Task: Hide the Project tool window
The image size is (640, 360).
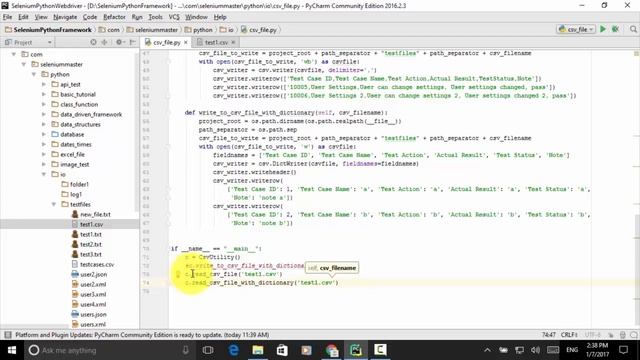Action: (132, 42)
